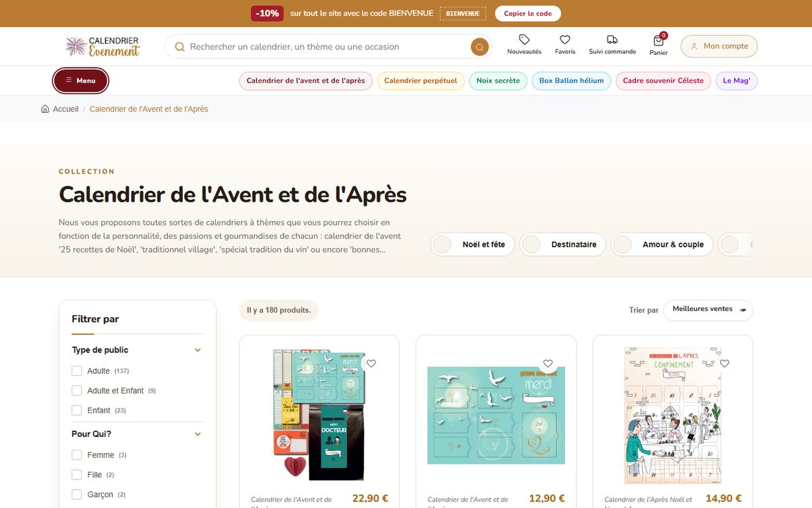
Task: Click the magnifier icon in search field
Action: 180,47
